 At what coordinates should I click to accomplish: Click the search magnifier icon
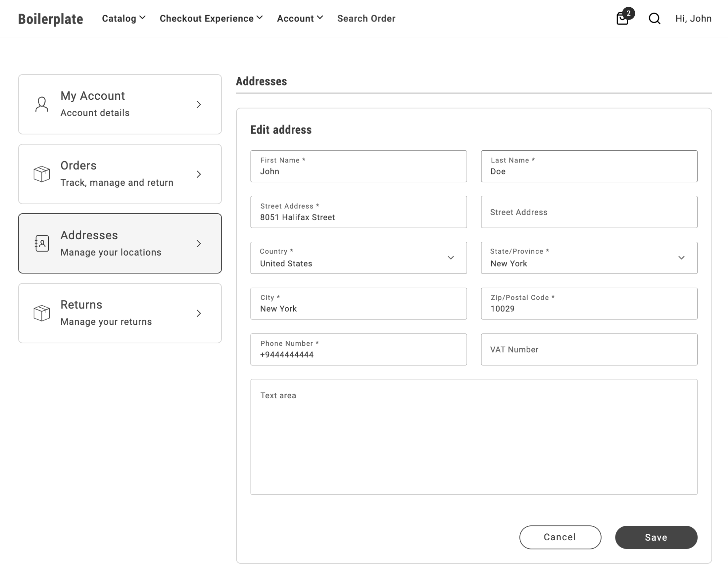[x=654, y=18]
